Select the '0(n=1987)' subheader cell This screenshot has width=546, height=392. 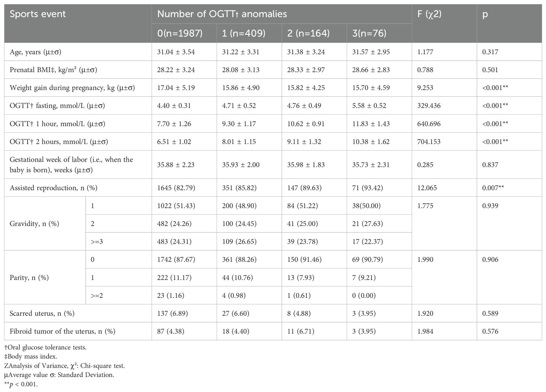point(180,33)
